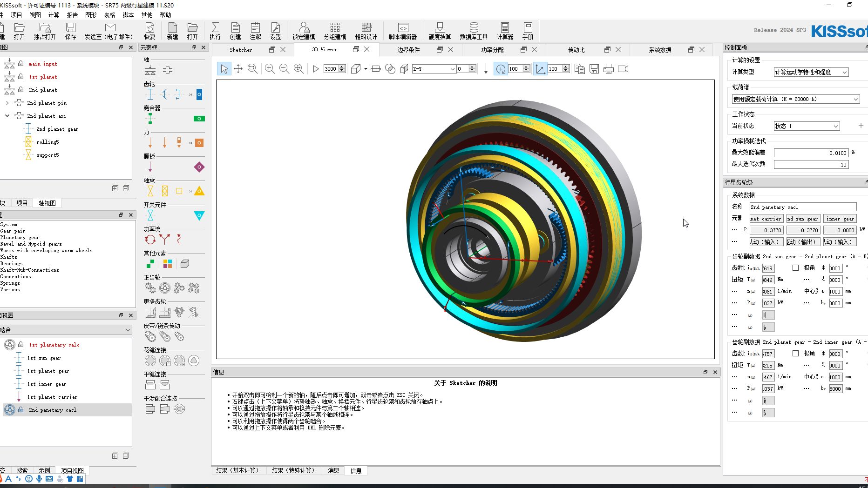The height and width of the screenshot is (488, 868).
Task: Click the 'net carrier' element button
Action: [x=766, y=219]
